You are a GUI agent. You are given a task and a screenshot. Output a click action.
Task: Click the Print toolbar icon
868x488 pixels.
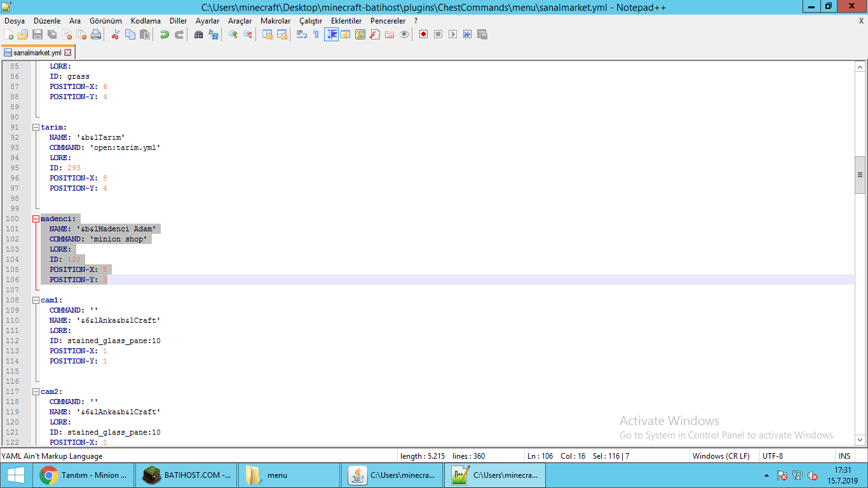tap(96, 34)
